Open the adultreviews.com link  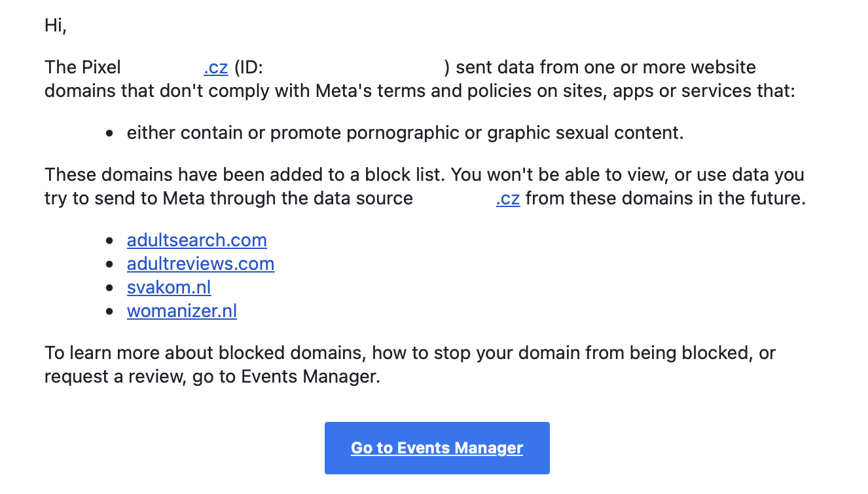(200, 264)
